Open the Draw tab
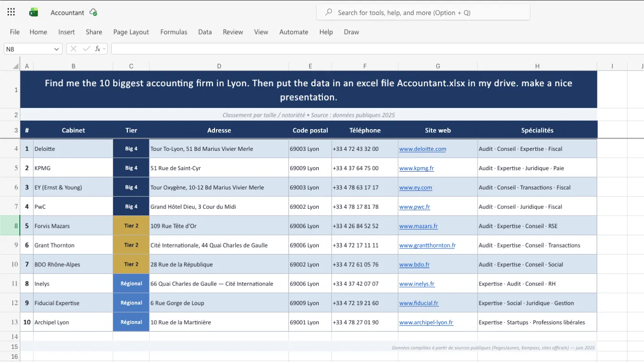This screenshot has width=644, height=362. (x=351, y=32)
